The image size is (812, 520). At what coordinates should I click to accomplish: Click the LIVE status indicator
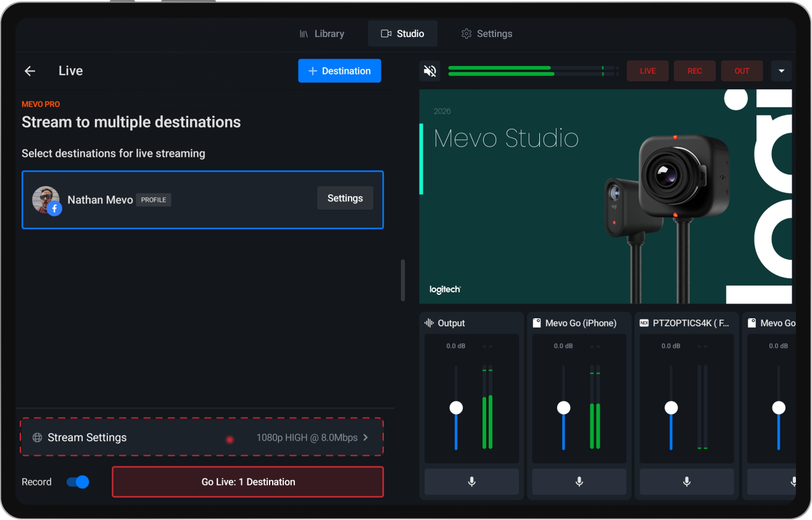(x=647, y=70)
